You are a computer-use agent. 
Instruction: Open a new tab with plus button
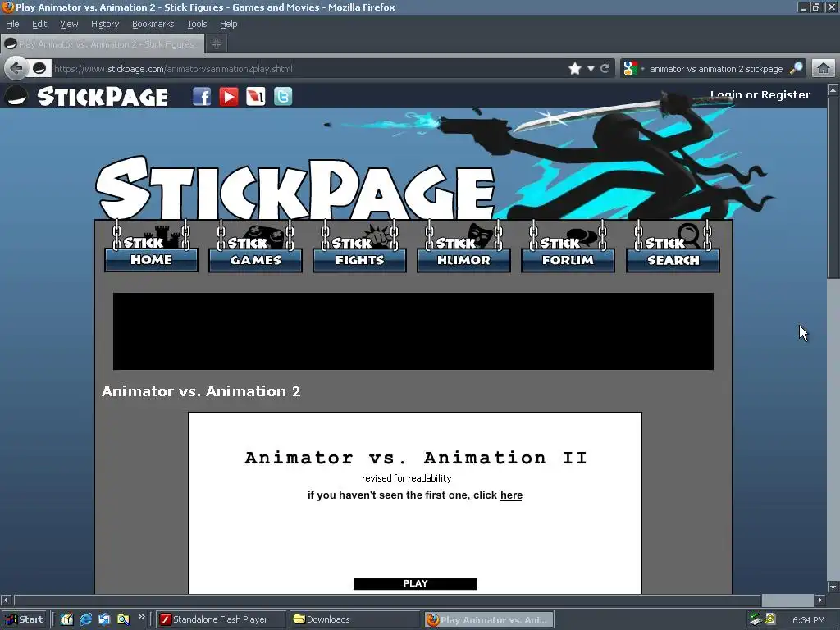click(x=217, y=44)
